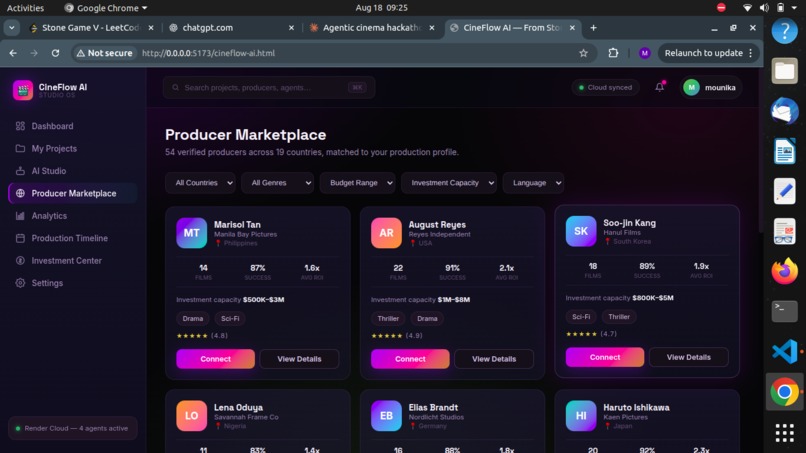Click the AR avatar of August Reyes
The width and height of the screenshot is (806, 453).
(x=386, y=233)
